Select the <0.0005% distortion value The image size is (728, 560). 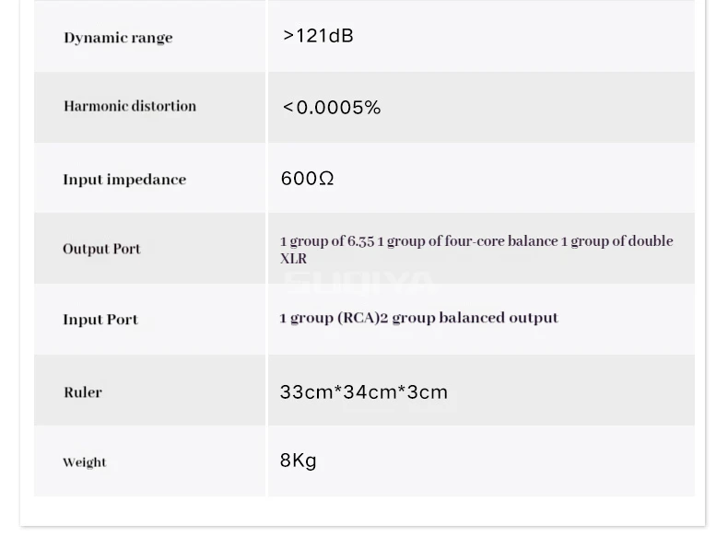(332, 108)
